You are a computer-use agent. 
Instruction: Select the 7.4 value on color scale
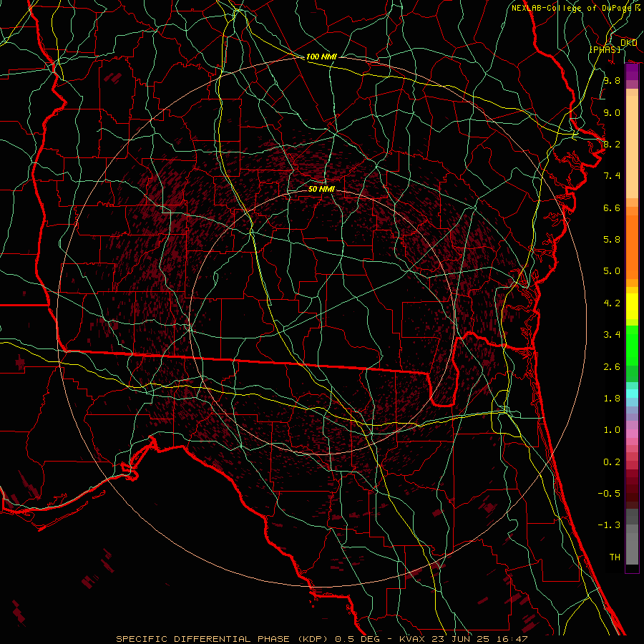tap(612, 176)
